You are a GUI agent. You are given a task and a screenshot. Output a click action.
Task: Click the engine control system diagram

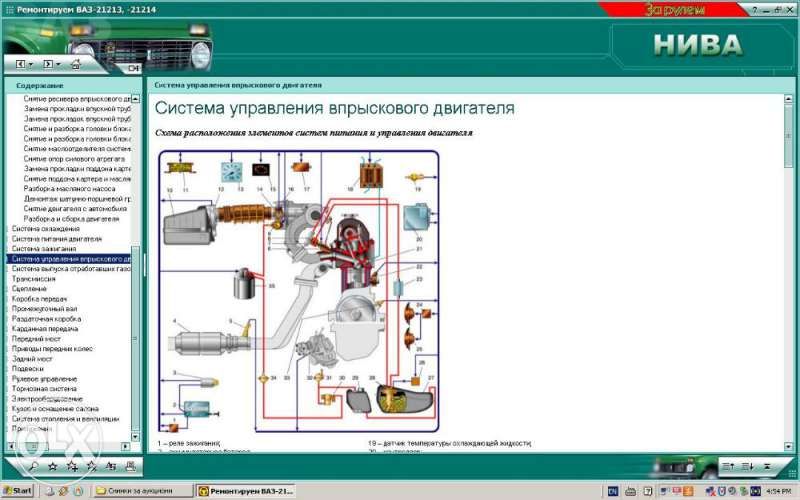click(x=298, y=291)
